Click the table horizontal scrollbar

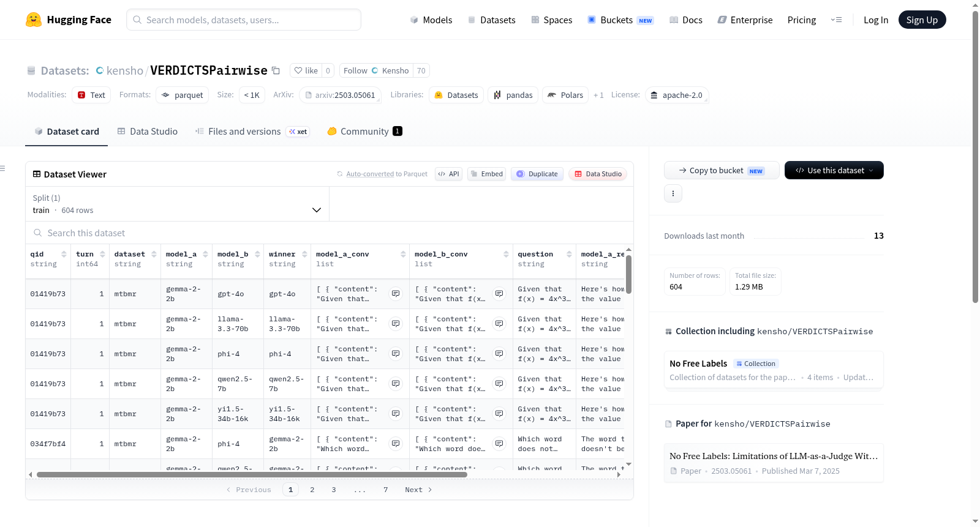pyautogui.click(x=252, y=474)
